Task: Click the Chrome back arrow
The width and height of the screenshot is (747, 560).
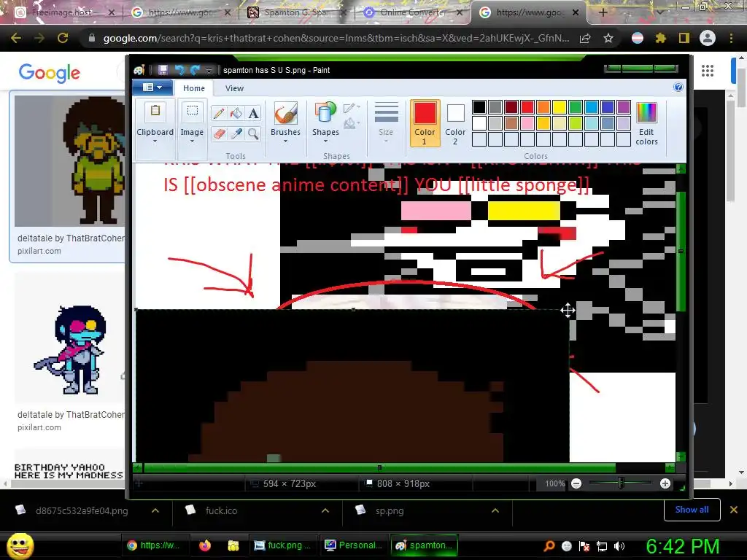Action: (x=16, y=38)
